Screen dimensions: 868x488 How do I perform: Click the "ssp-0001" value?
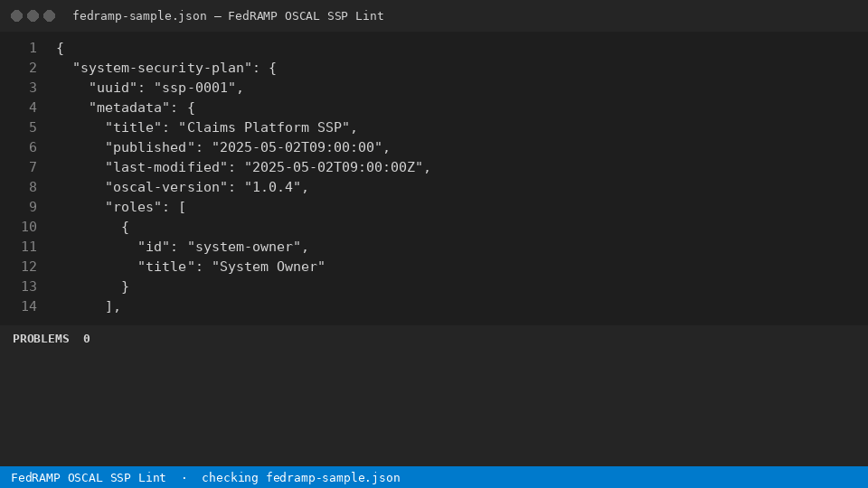195,88
